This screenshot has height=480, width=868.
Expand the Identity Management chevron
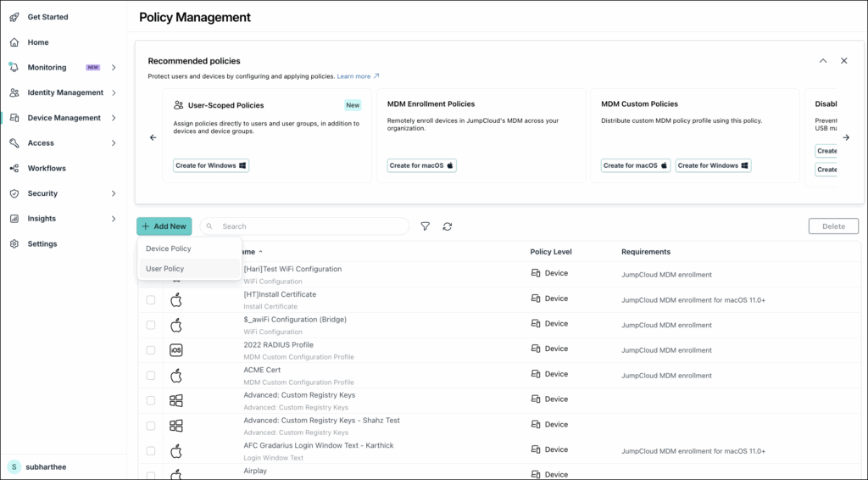pos(114,92)
